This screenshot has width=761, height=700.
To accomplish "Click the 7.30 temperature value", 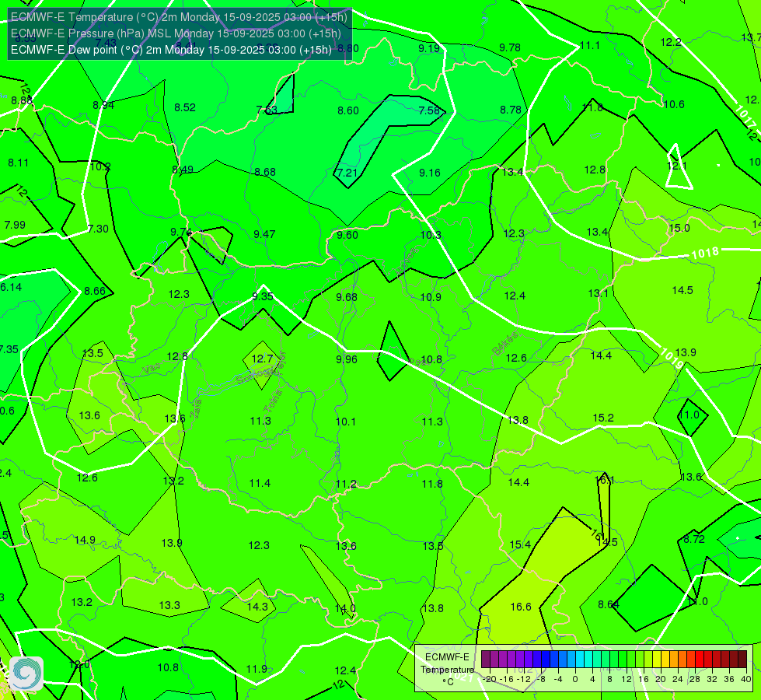I will (x=98, y=229).
